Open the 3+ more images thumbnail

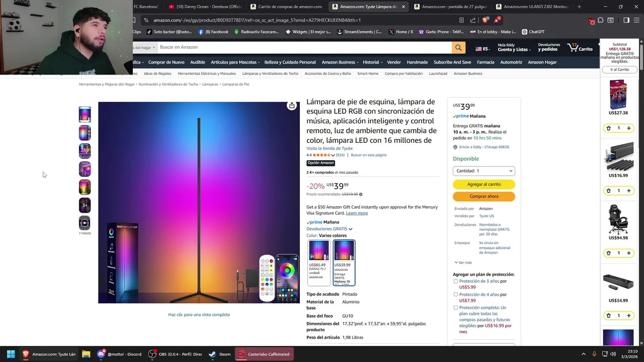(85, 205)
